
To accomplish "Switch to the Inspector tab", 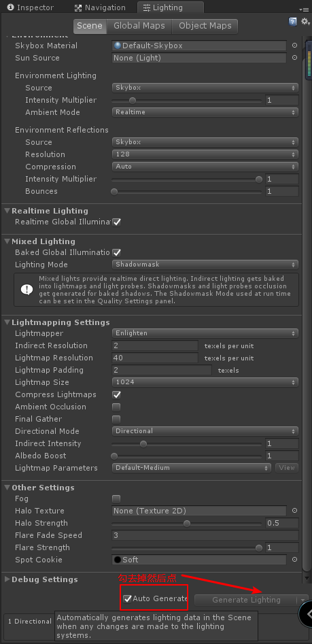I will pyautogui.click(x=31, y=7).
